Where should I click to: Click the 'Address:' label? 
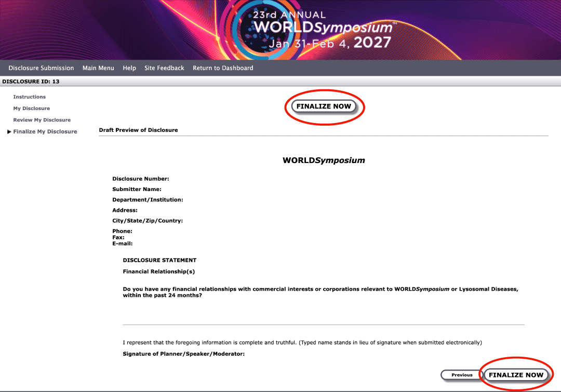tap(125, 210)
